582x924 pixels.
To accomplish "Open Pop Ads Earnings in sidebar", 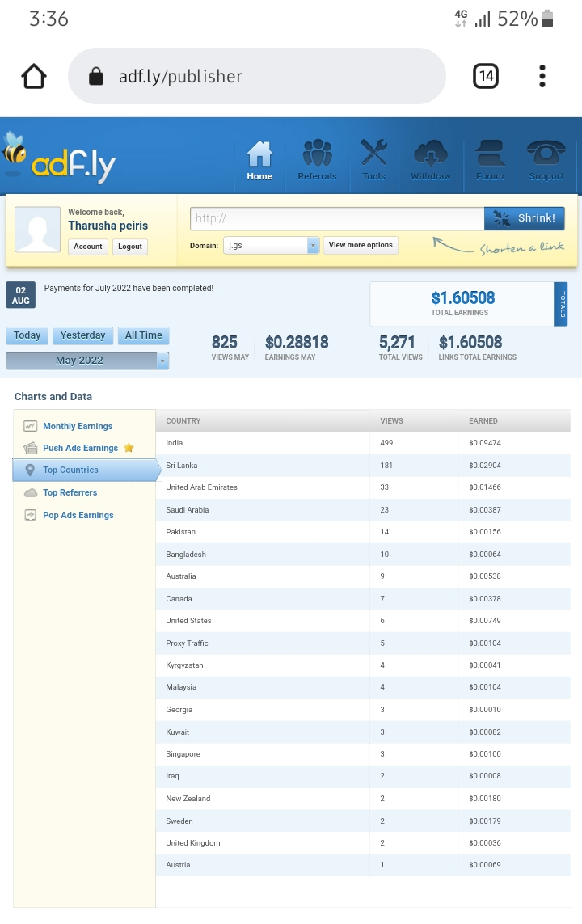I will coord(78,515).
